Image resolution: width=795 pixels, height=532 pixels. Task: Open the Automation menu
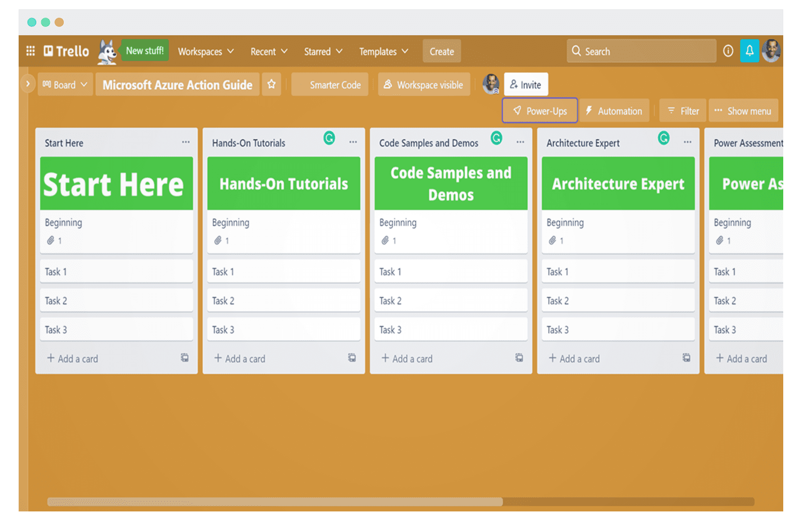pyautogui.click(x=614, y=111)
